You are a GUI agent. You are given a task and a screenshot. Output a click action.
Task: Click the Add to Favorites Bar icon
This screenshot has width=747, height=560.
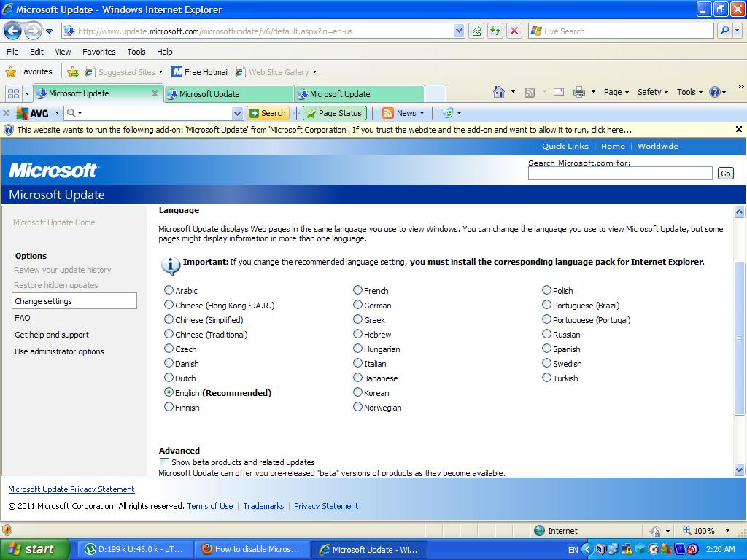point(73,72)
